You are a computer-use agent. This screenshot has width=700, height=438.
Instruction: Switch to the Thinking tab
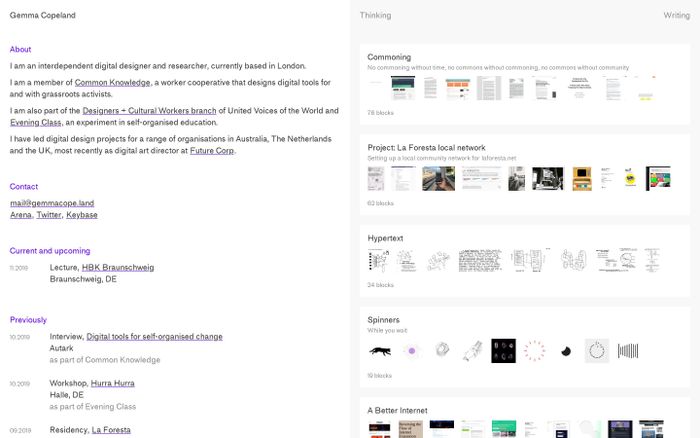point(375,16)
